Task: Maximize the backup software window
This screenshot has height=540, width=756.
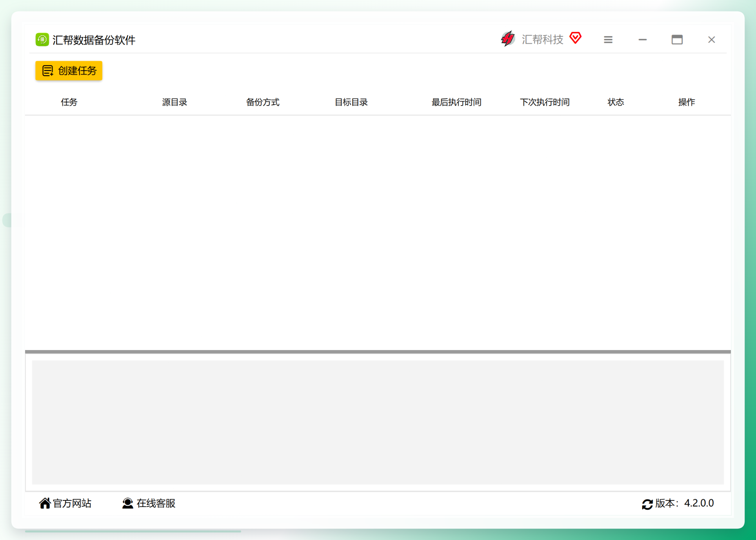Action: point(677,40)
